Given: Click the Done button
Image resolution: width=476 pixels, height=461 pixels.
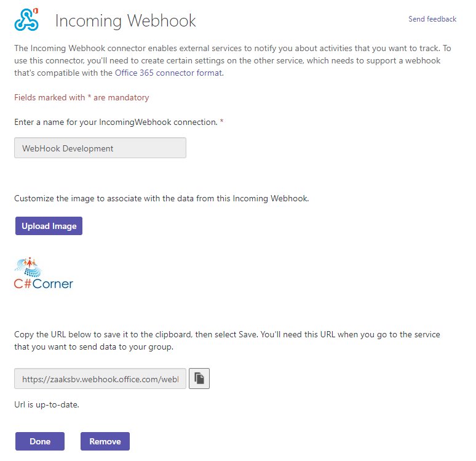Looking at the screenshot, I should (x=40, y=441).
